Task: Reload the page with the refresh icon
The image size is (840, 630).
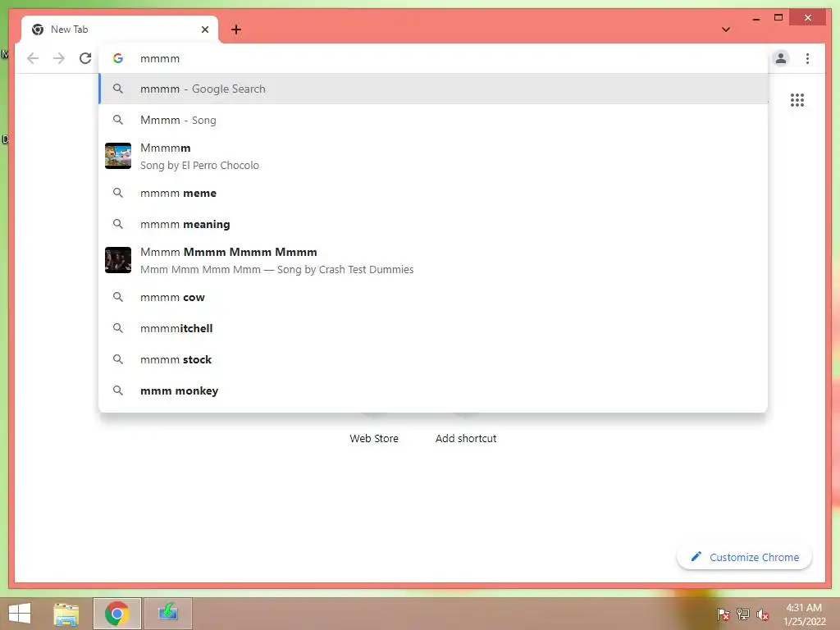Action: (x=85, y=58)
